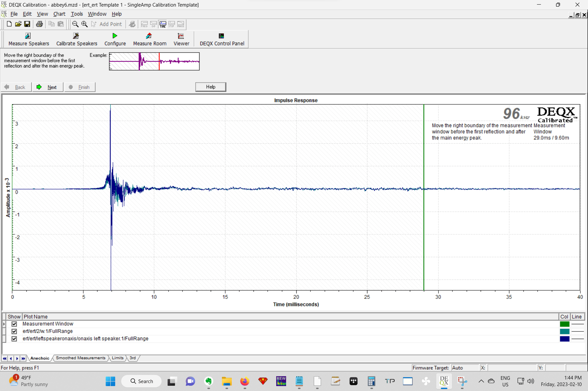Click the Paste toolbar icon

tap(61, 24)
